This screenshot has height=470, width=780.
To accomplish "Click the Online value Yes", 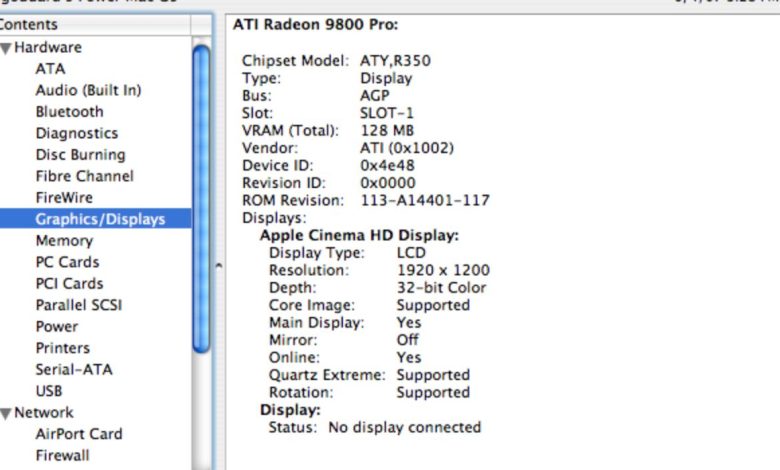I will point(409,357).
